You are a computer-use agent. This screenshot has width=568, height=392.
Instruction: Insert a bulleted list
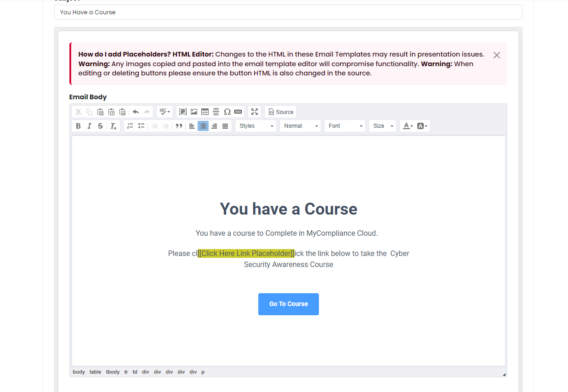[x=141, y=126]
